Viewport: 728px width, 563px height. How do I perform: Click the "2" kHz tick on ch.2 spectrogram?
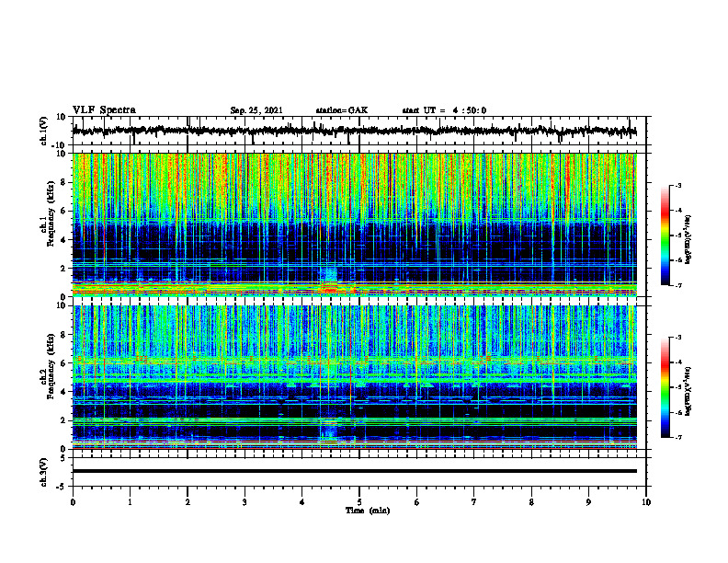[x=64, y=420]
